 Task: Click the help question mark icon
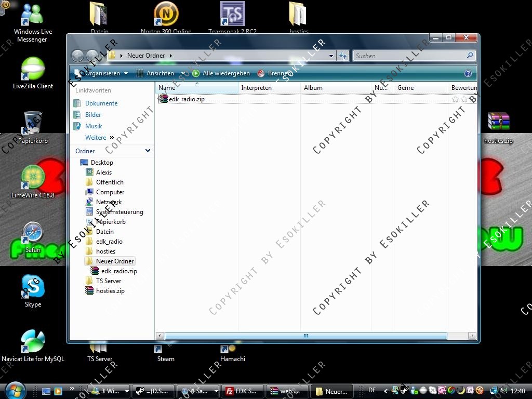468,74
